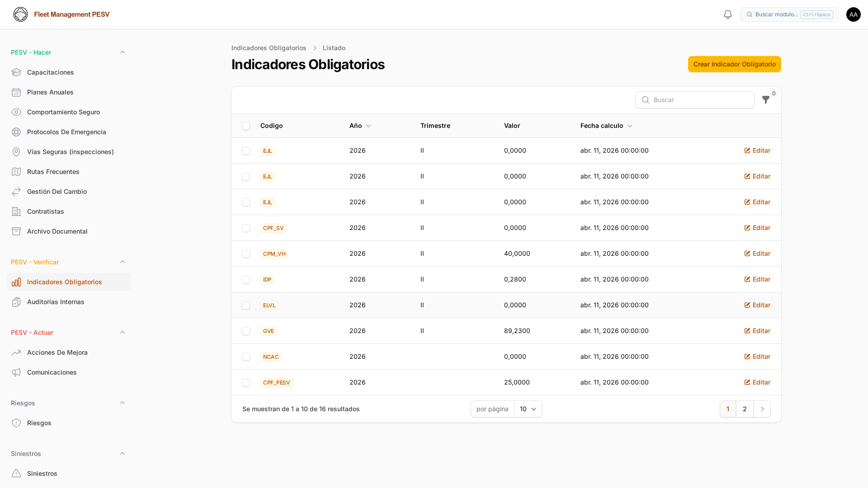This screenshot has width=868, height=488.
Task: Click the Rutas Frecuentes map icon
Action: (16, 172)
